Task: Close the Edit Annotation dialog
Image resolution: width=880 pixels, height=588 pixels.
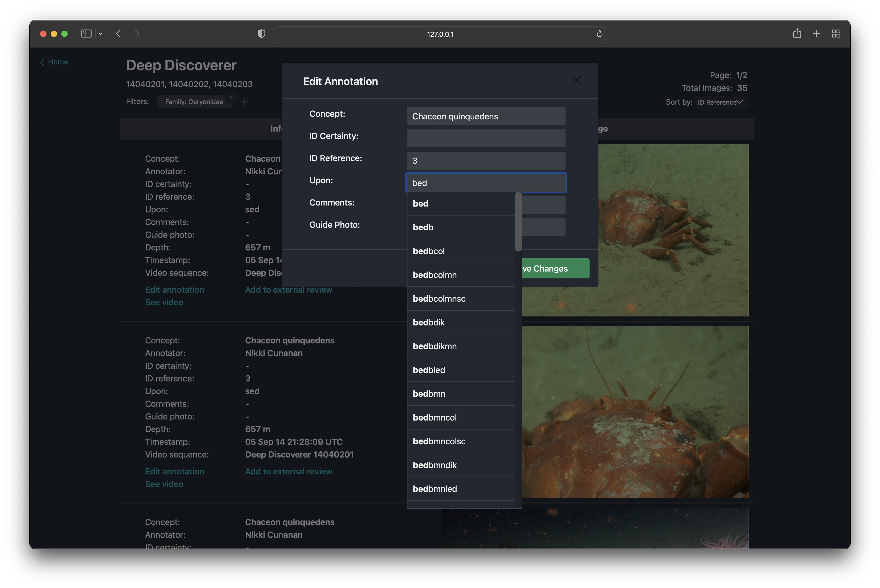Action: [x=576, y=81]
